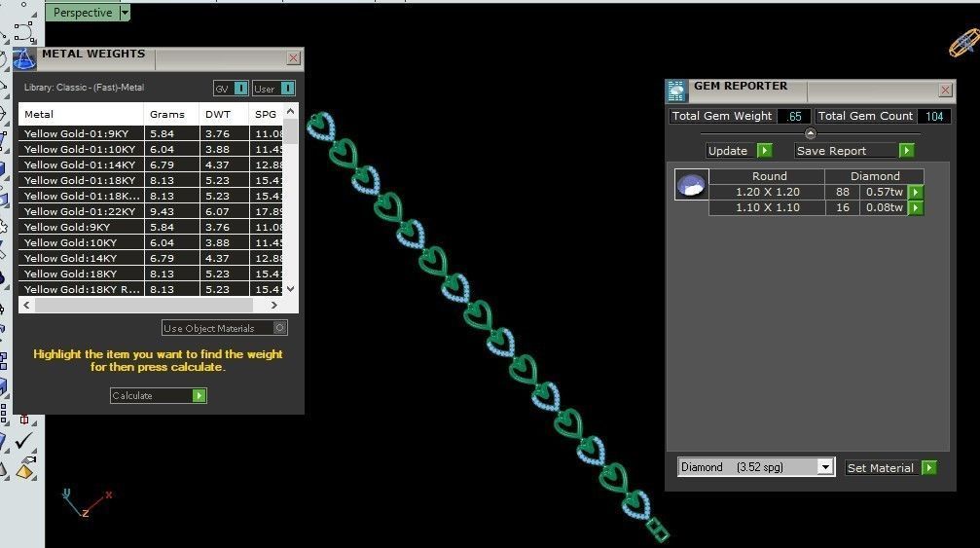Select the Yellow Gold:9KY row
980x548 pixels.
[x=151, y=227]
